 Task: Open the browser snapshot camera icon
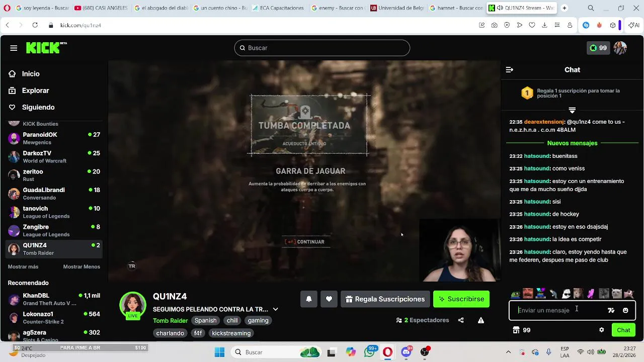pyautogui.click(x=494, y=25)
